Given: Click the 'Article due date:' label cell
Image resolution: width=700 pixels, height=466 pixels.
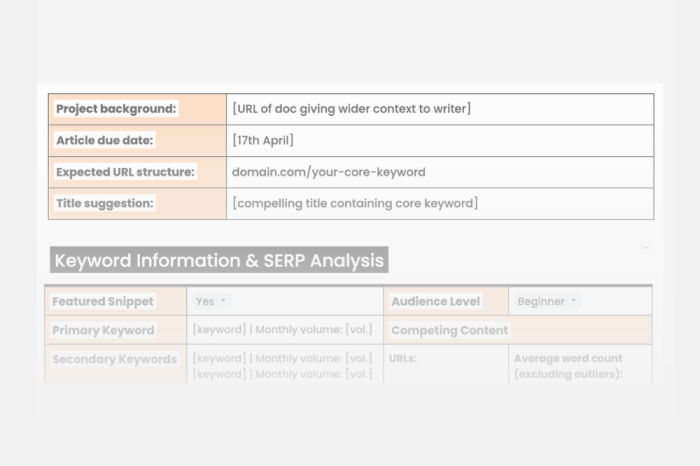Looking at the screenshot, I should 104,140.
